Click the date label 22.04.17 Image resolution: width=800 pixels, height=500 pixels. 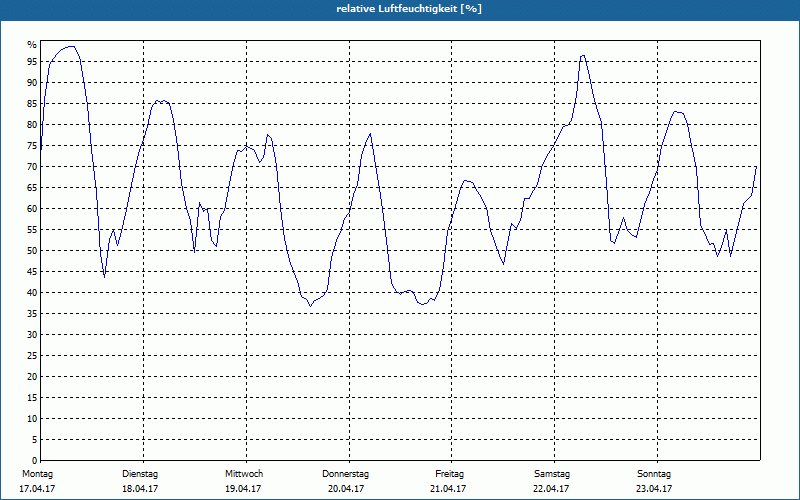click(x=551, y=489)
